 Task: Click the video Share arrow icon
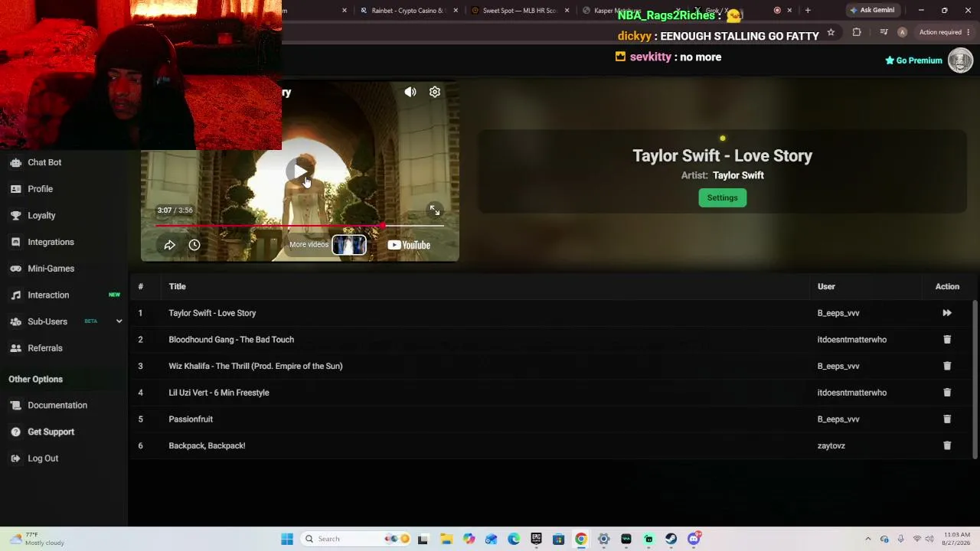pyautogui.click(x=170, y=245)
